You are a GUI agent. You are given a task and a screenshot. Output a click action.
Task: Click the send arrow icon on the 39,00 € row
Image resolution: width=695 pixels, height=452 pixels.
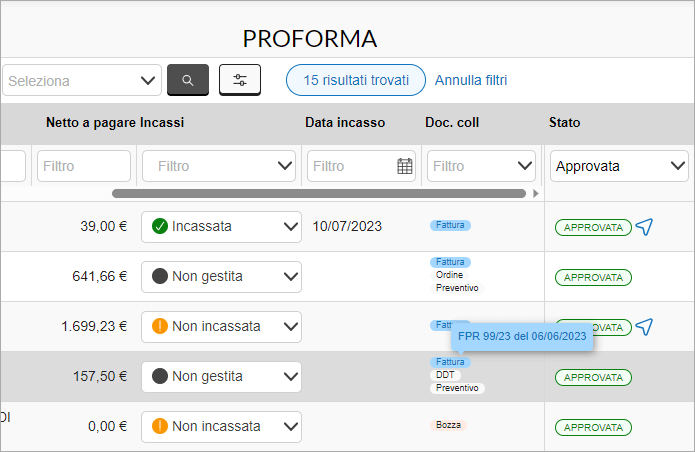(644, 227)
